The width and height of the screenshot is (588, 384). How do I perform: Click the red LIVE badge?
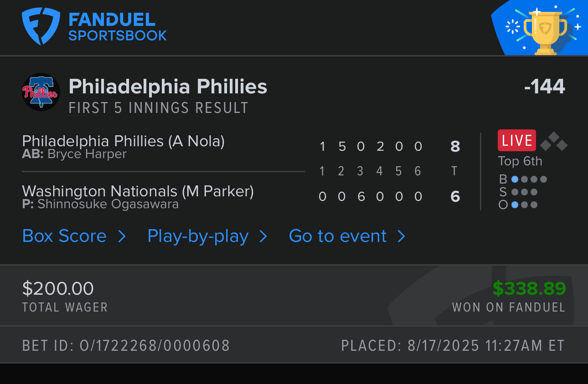click(x=517, y=140)
